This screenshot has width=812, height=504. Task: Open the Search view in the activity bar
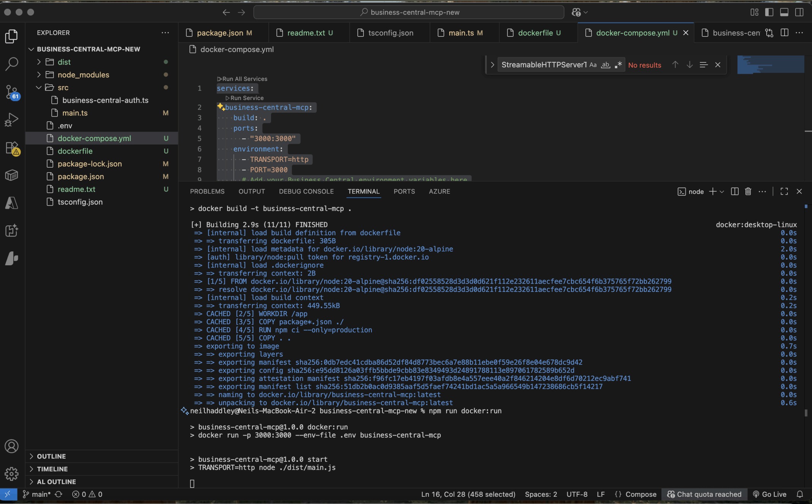tap(11, 64)
